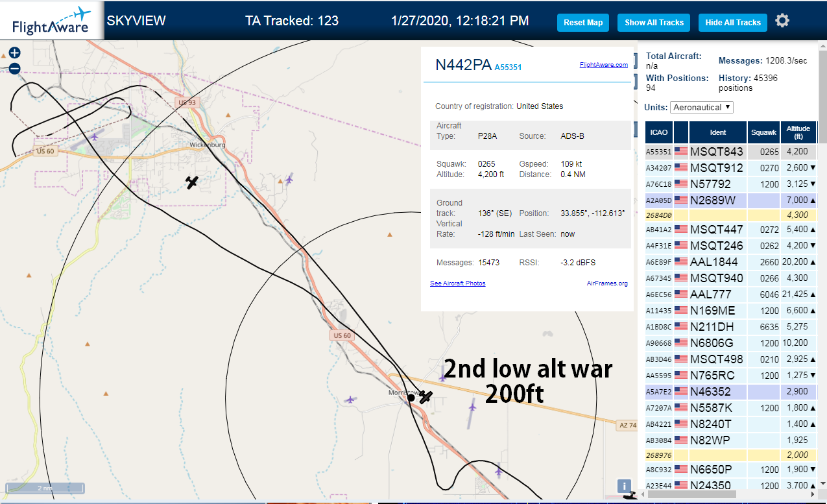
Task: Select the AAL1844 aircraft row
Action: click(731, 261)
